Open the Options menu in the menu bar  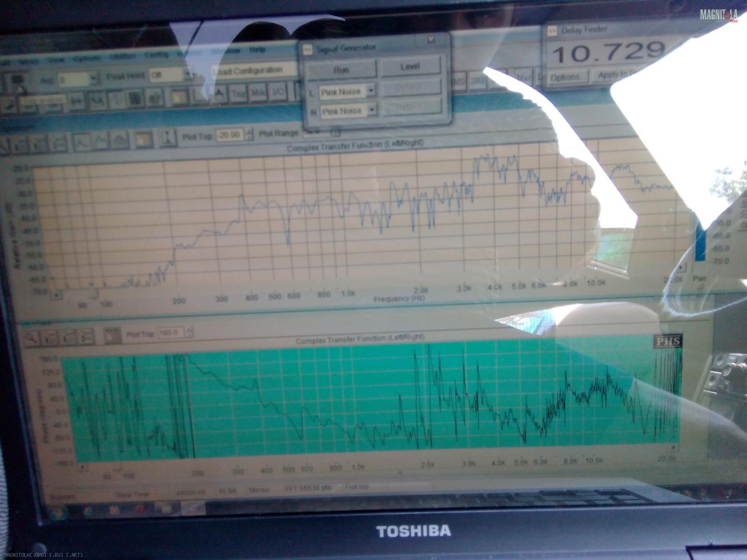[87, 58]
